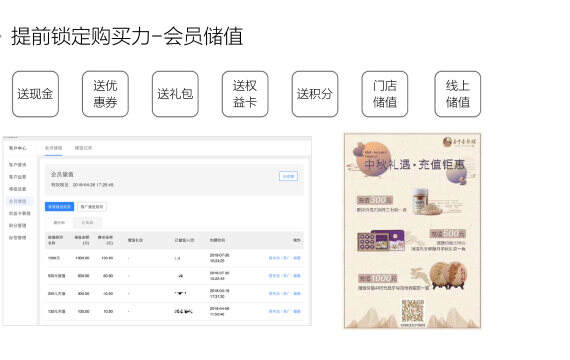Click the 中秋礼遇·充值钜惠 poster title

coord(415,165)
